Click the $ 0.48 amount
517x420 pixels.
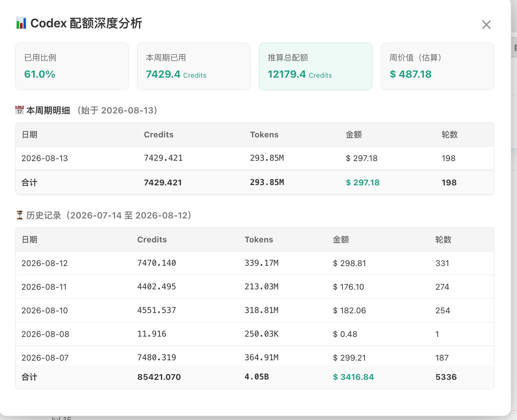click(345, 334)
